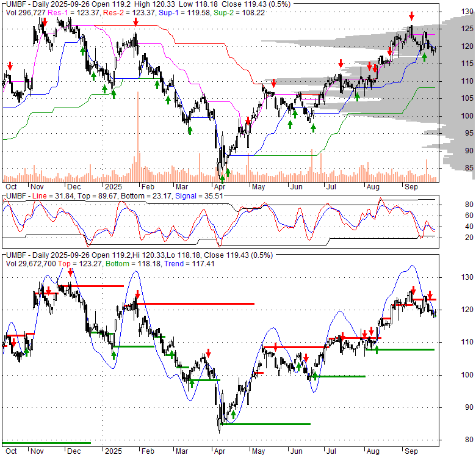The image size is (476, 455).
Task: Select the 'Sep' label under the top chart
Action: point(411,187)
